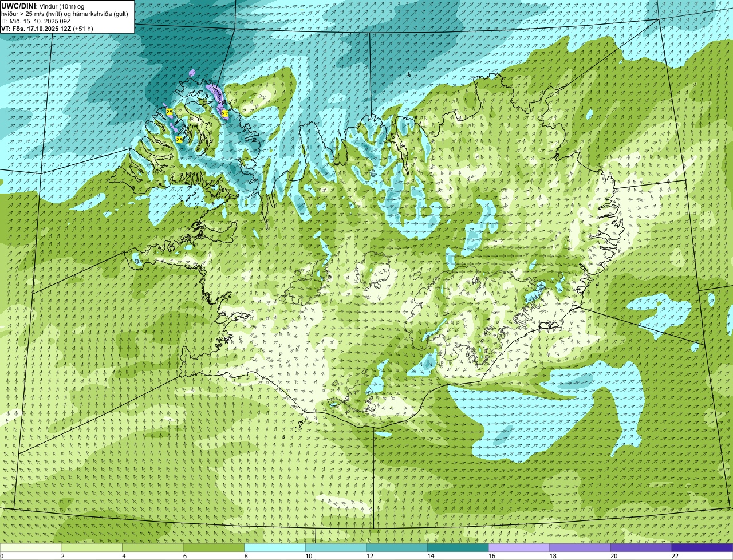Click the yellow gust label 27
The height and width of the screenshot is (560, 733).
[225, 113]
